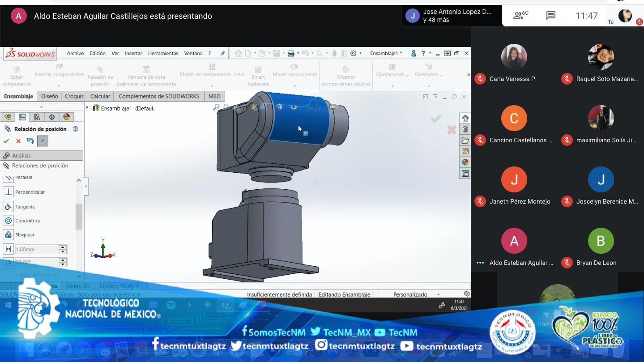Undo the last mate action

coord(30,141)
